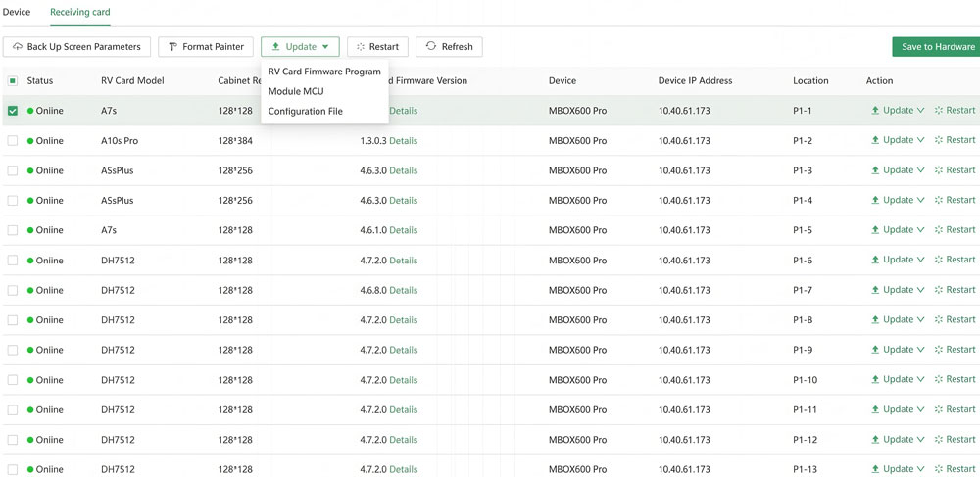Click Restart icon for row P1-2
The width and height of the screenshot is (980, 477).
coord(939,140)
